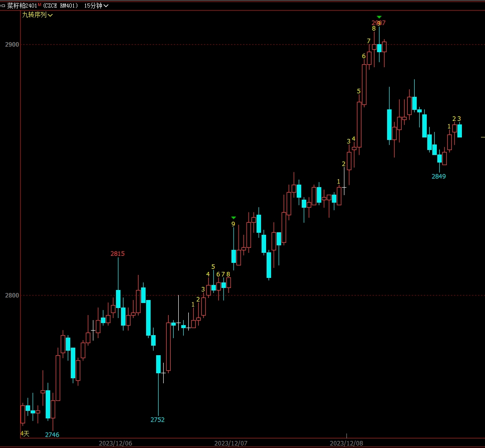Click the red 2907 high price label
485x448 pixels.
click(379, 23)
